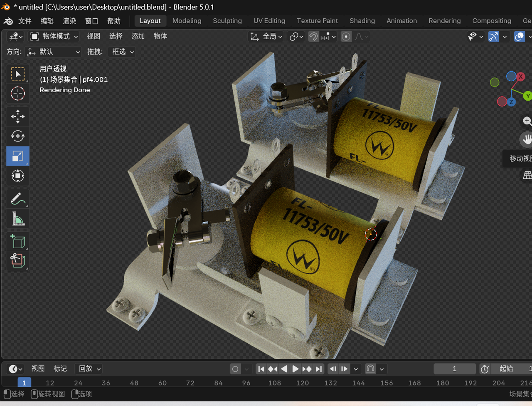
Task: Select the 3D Cursor tool
Action: coord(18,94)
